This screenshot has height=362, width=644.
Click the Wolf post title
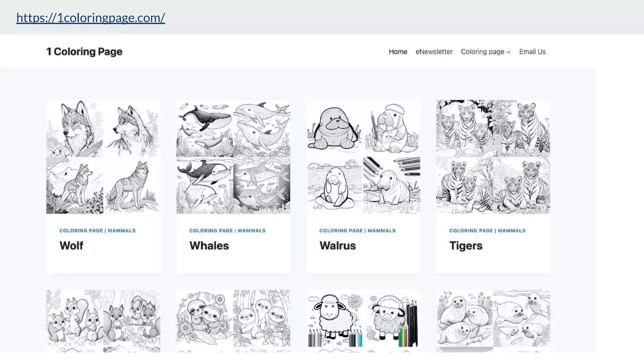pyautogui.click(x=71, y=245)
